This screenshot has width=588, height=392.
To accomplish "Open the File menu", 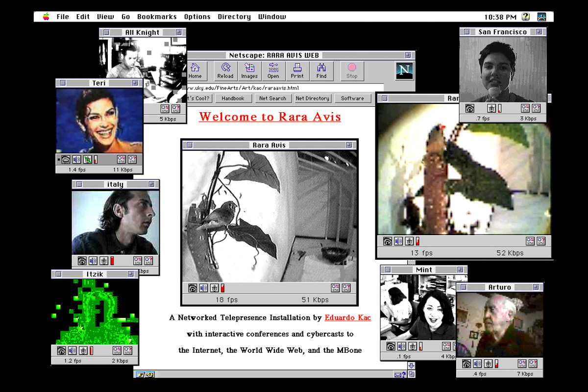I will pyautogui.click(x=63, y=17).
